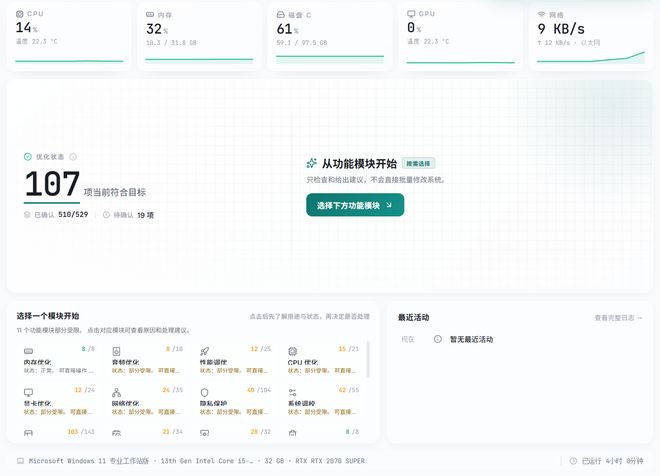
Task: Click the 510/529 confirmed value
Action: click(x=73, y=215)
